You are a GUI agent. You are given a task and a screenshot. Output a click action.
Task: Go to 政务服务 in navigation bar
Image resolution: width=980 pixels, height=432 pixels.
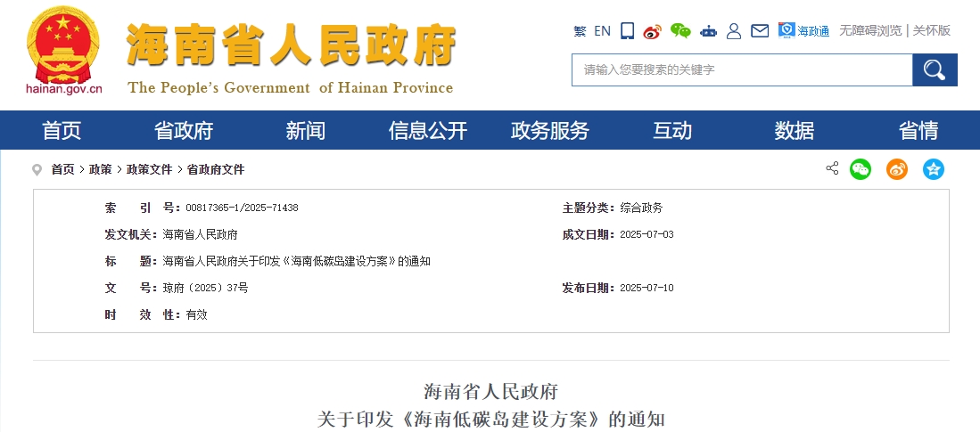pos(550,131)
